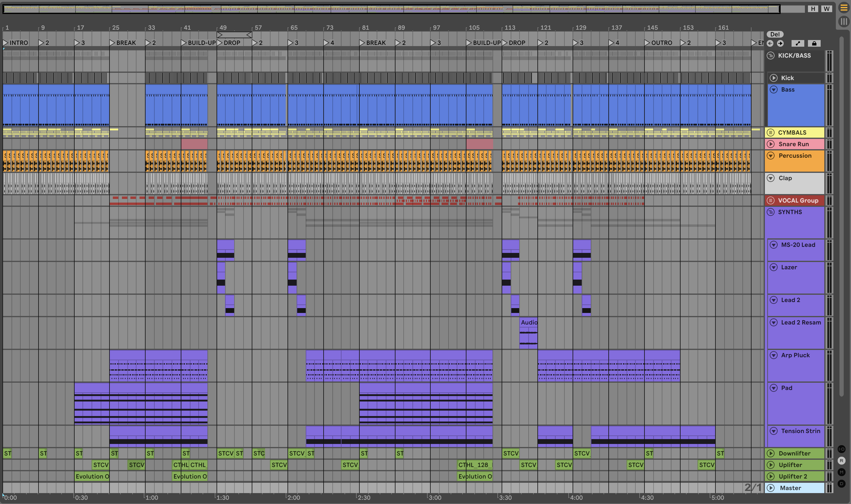Switch to Session view via the vertical-bars icon
The width and height of the screenshot is (851, 504).
click(x=843, y=22)
